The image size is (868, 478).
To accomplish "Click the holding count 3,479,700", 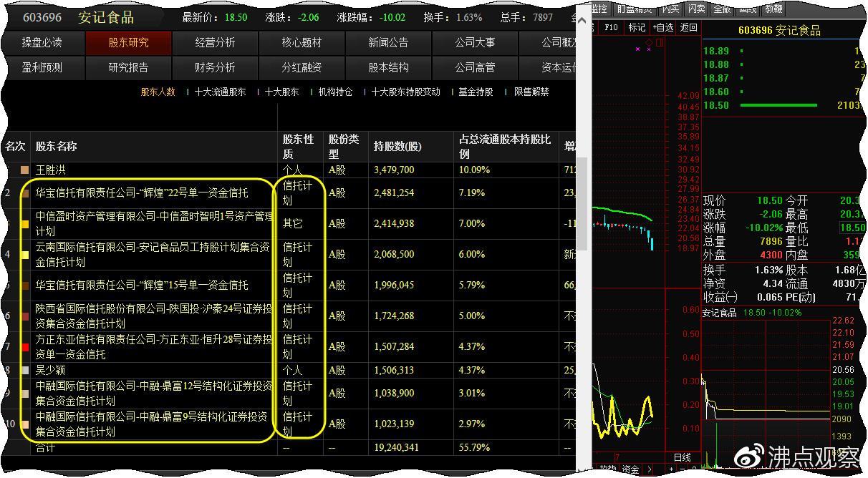I will tap(394, 170).
